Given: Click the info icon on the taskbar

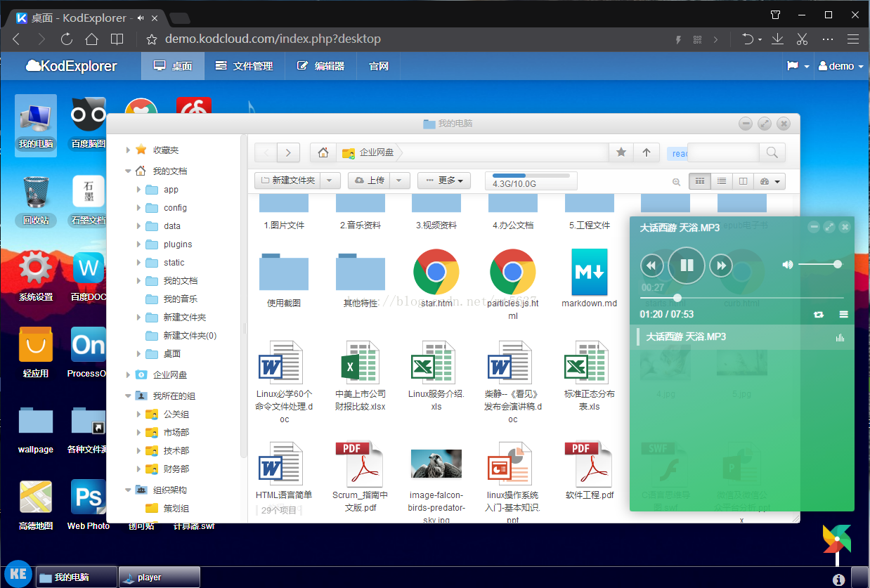Looking at the screenshot, I should pyautogui.click(x=838, y=580).
